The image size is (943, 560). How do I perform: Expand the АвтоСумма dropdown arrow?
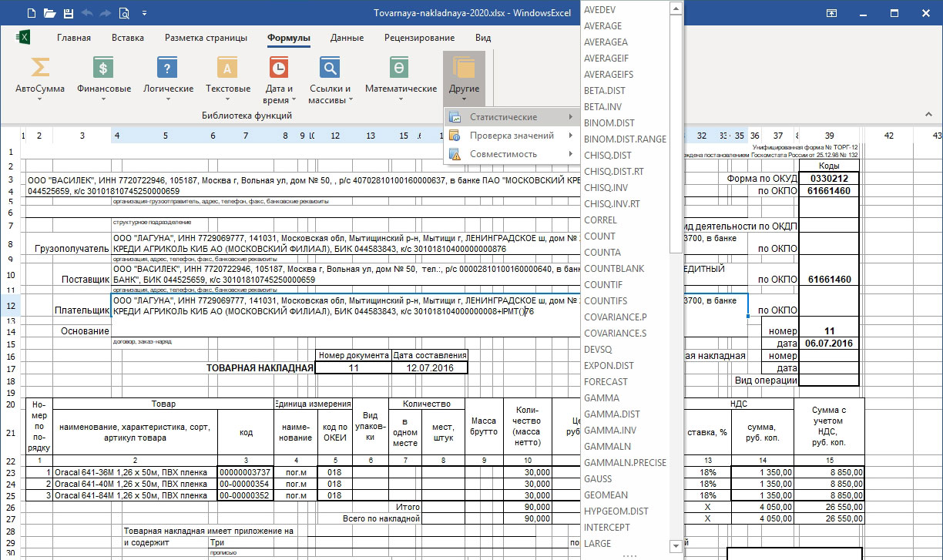pos(40,99)
